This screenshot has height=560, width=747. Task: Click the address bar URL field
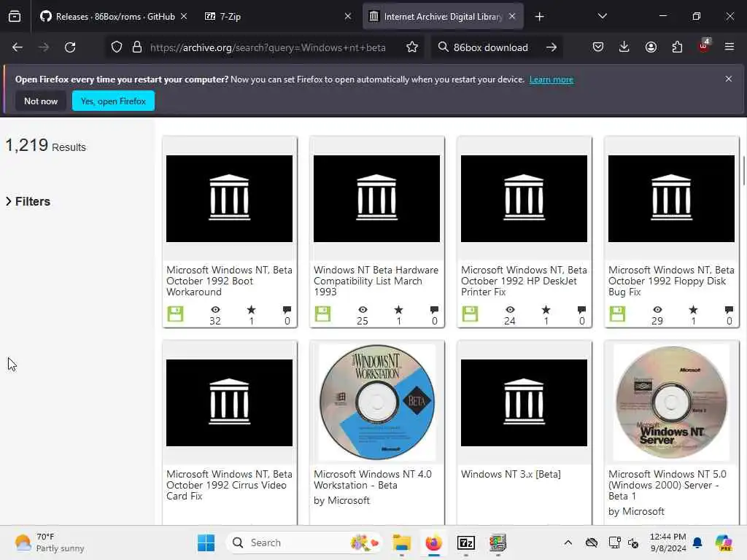[268, 47]
